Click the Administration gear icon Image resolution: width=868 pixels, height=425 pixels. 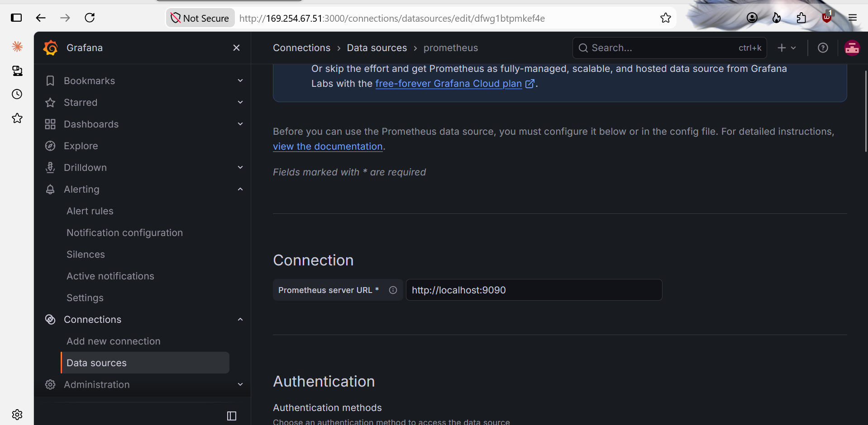click(50, 385)
